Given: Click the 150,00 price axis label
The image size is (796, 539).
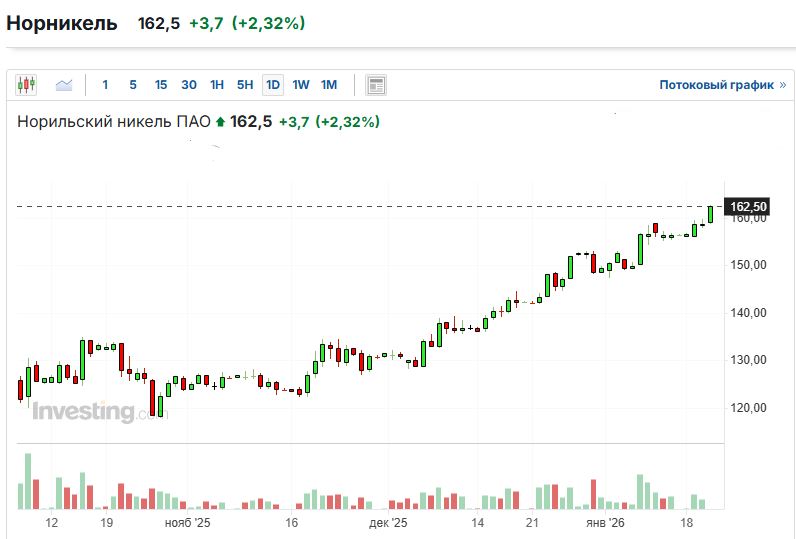Looking at the screenshot, I should (x=748, y=265).
